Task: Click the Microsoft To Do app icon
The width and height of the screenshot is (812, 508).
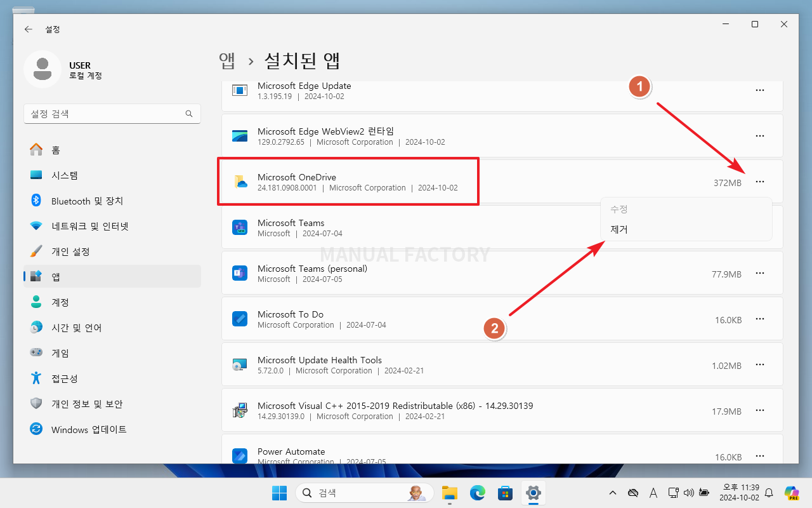Action: coord(240,319)
